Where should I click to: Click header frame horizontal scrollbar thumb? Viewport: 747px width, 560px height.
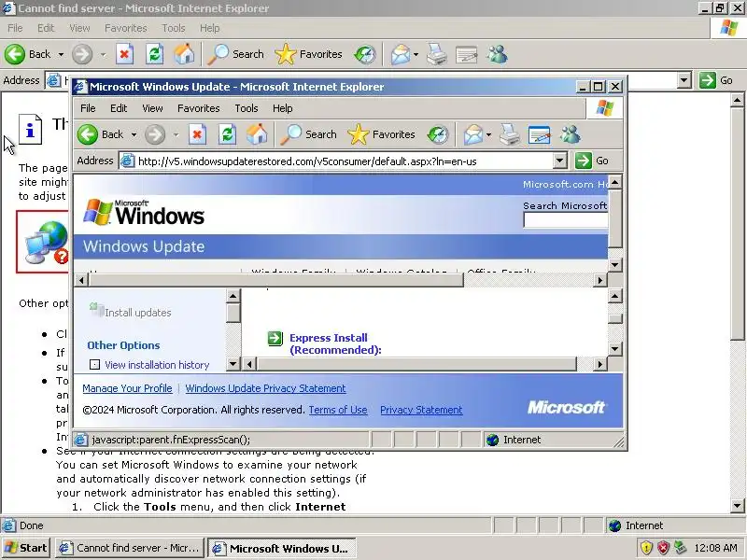[276, 281]
